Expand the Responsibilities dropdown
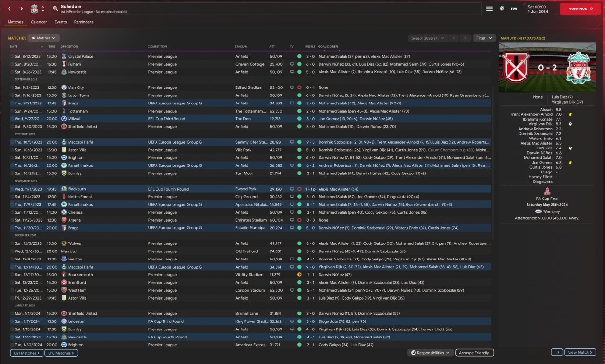 pyautogui.click(x=430, y=353)
